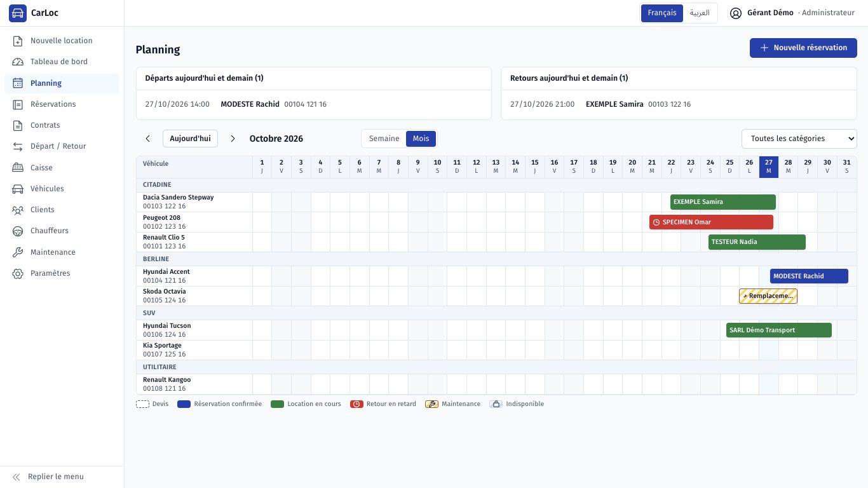
Task: Click the Nouvelle réservation button
Action: coord(803,48)
